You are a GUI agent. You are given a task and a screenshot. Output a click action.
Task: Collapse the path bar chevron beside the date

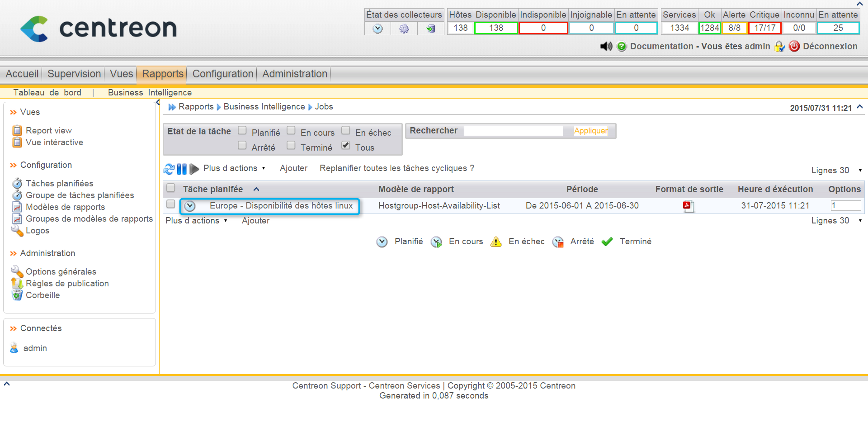[860, 107]
